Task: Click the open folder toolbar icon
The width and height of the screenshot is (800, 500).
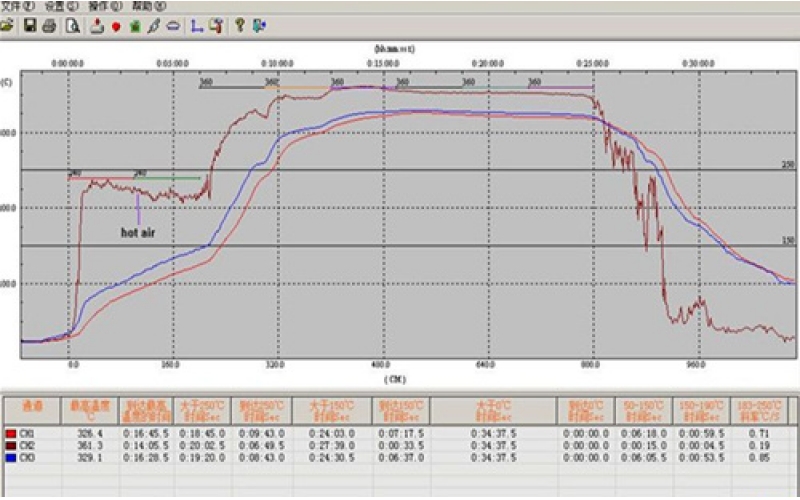Action: pos(8,26)
